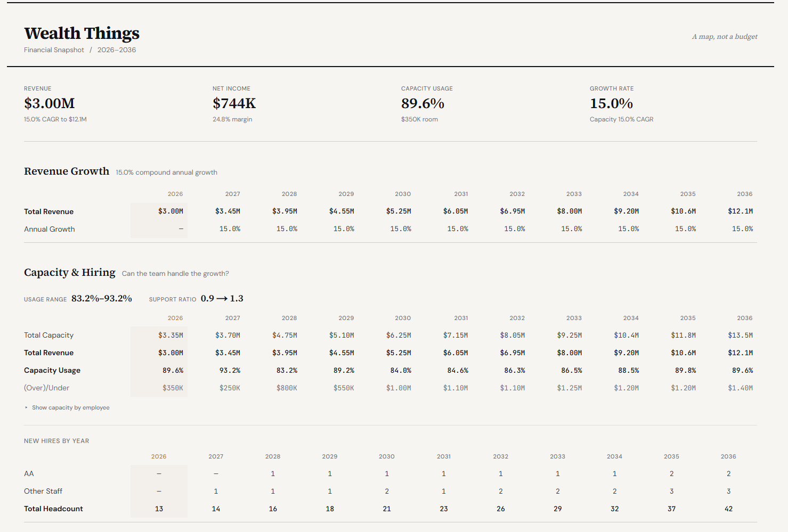Click the 15.0% growth rate metric

611,103
